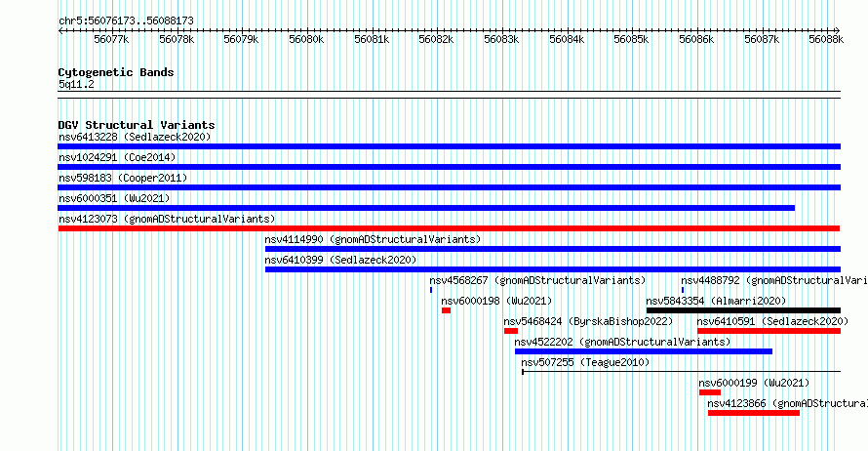Image resolution: width=868 pixels, height=451 pixels.
Task: Click the 56077k ruler tick label
Action: coord(111,39)
